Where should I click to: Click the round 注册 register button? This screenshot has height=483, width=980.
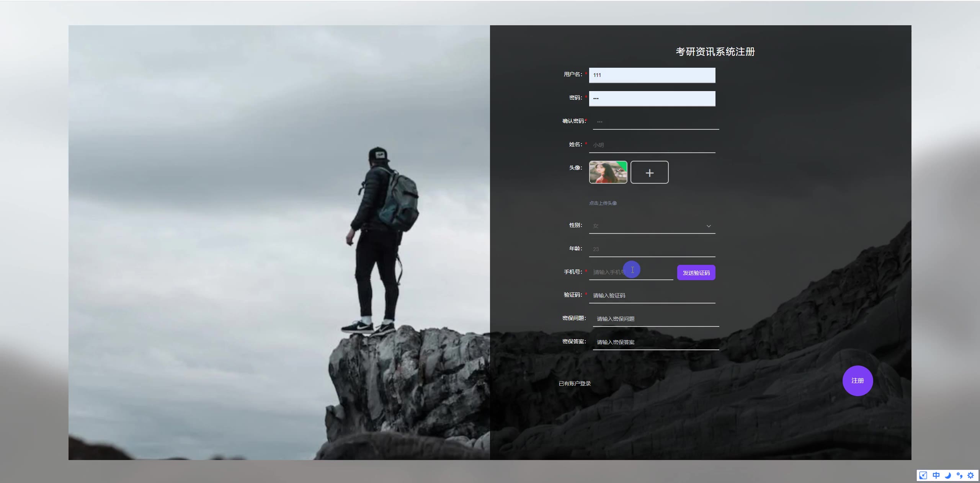[x=857, y=381]
